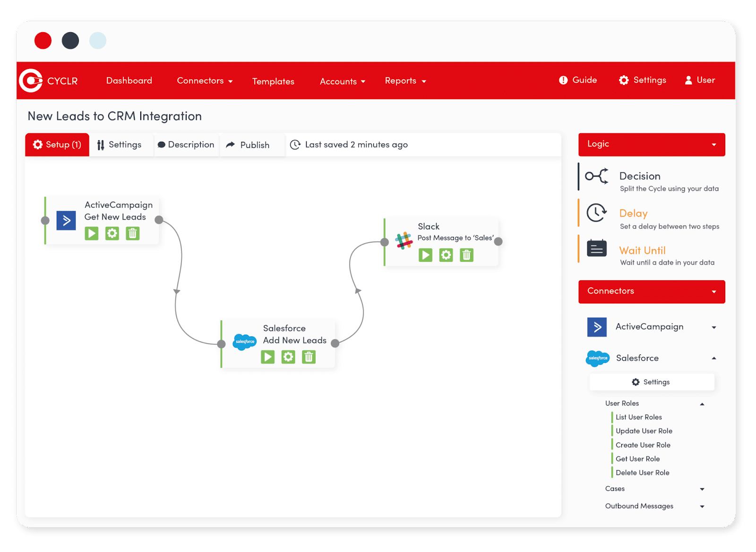The image size is (756, 552).
Task: Select the Delay logic element
Action: [x=633, y=213]
